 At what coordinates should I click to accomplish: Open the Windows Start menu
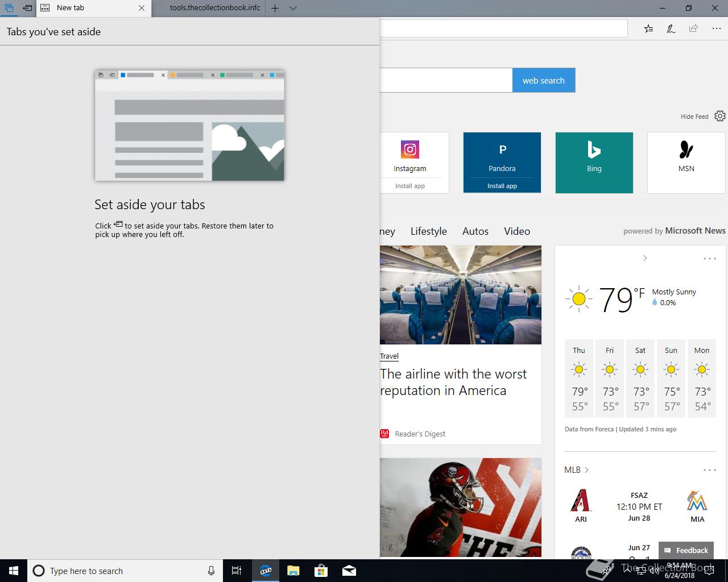[14, 571]
